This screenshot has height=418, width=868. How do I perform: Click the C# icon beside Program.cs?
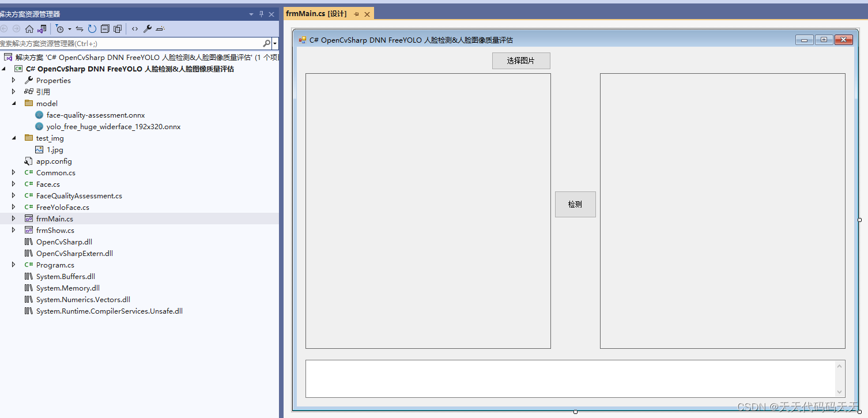click(29, 265)
